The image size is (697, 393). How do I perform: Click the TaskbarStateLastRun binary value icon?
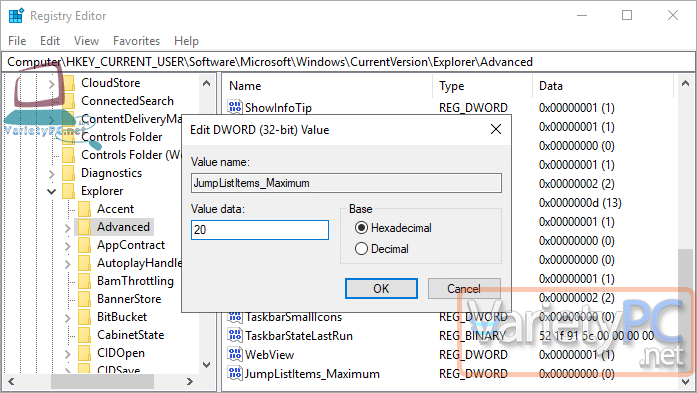[x=235, y=335]
